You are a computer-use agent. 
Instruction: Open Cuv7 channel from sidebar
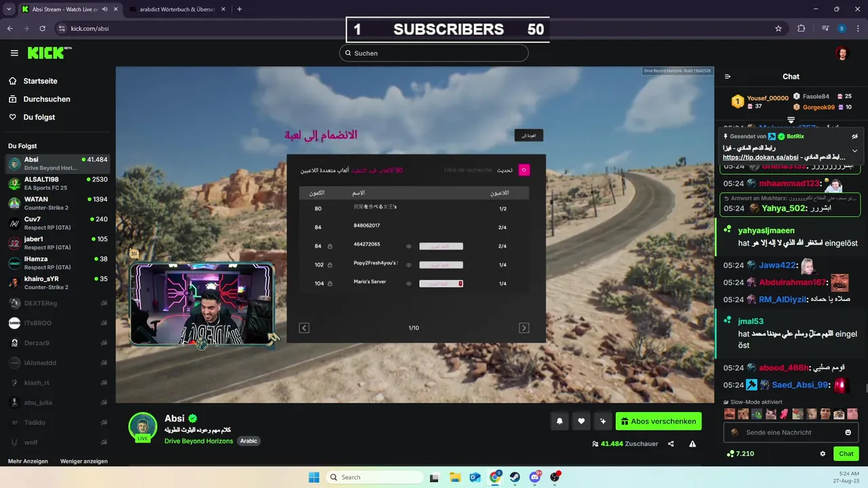58,223
